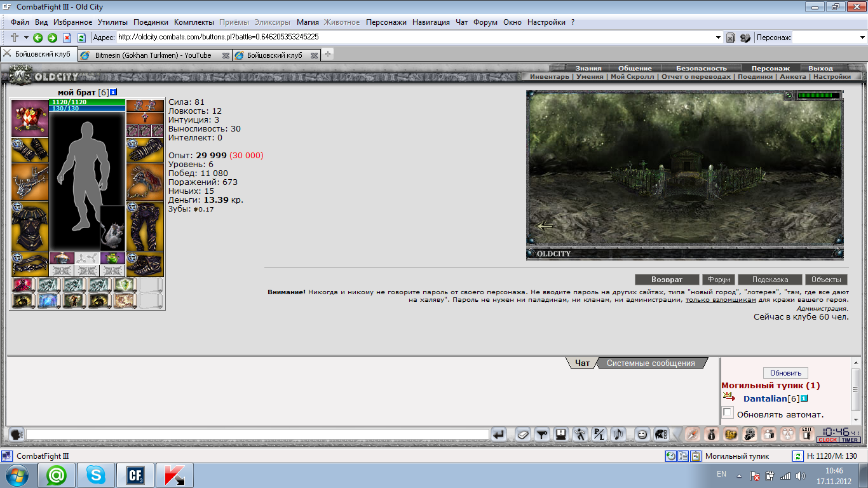
Task: Click the info icon next to мой брат
Action: 114,92
